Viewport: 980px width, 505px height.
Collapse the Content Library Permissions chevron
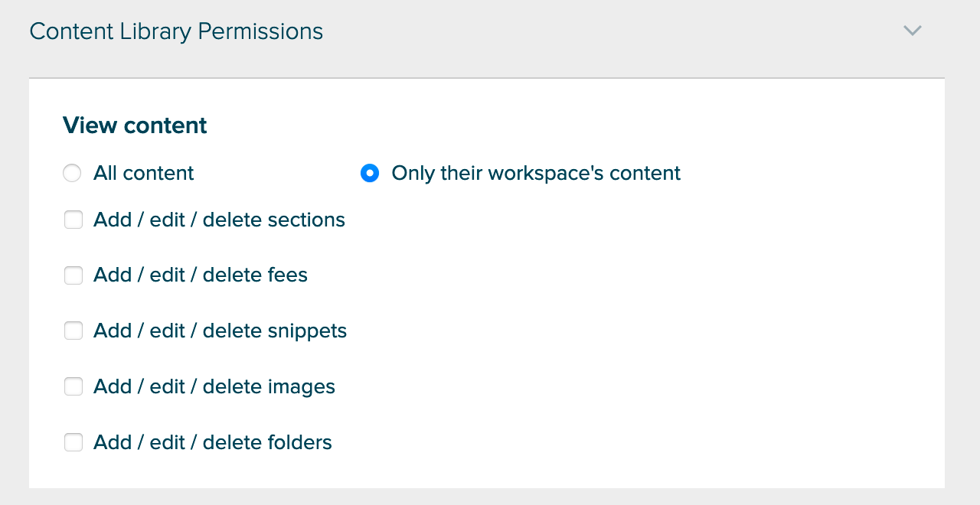912,31
